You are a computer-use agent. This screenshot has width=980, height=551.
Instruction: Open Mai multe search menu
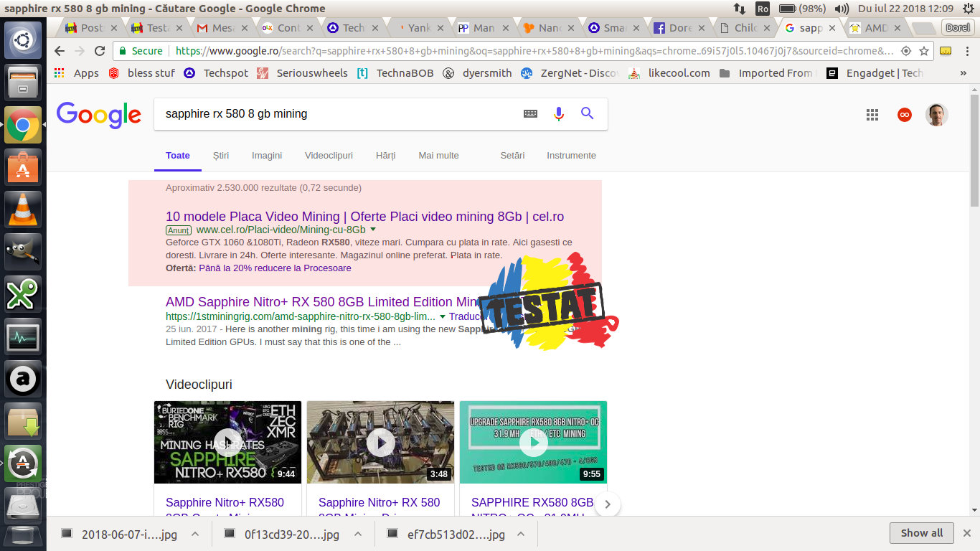[x=438, y=155]
